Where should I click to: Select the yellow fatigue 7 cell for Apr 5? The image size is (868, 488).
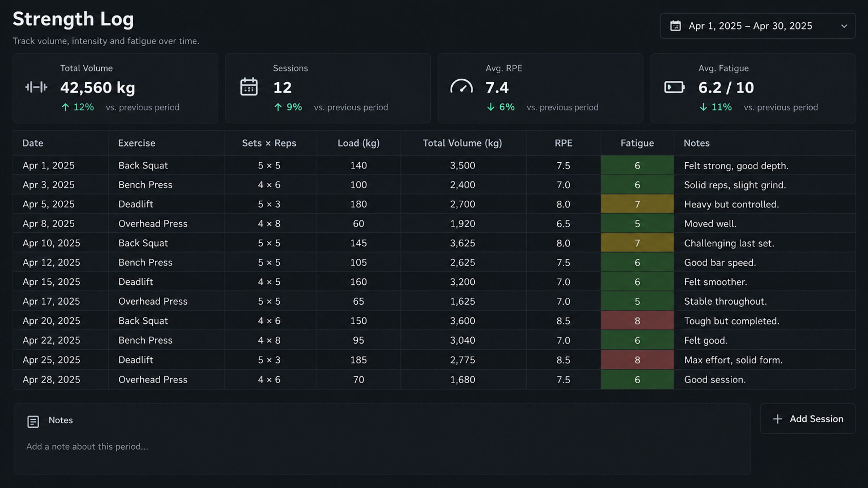click(637, 204)
